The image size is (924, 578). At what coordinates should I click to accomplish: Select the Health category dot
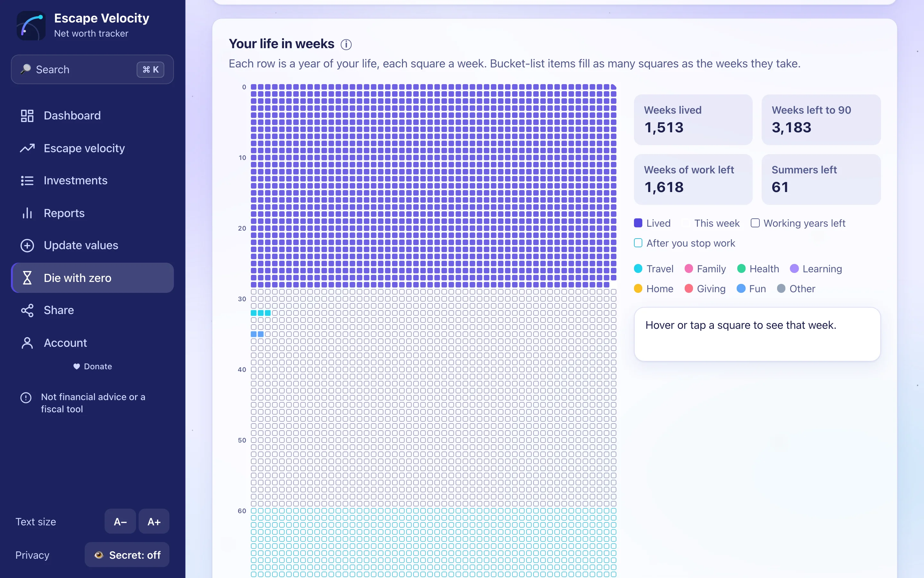click(x=741, y=269)
